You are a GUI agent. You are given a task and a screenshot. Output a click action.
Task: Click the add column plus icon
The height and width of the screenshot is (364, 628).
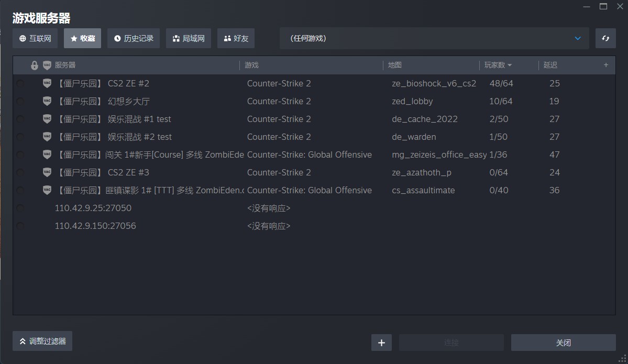pos(606,65)
